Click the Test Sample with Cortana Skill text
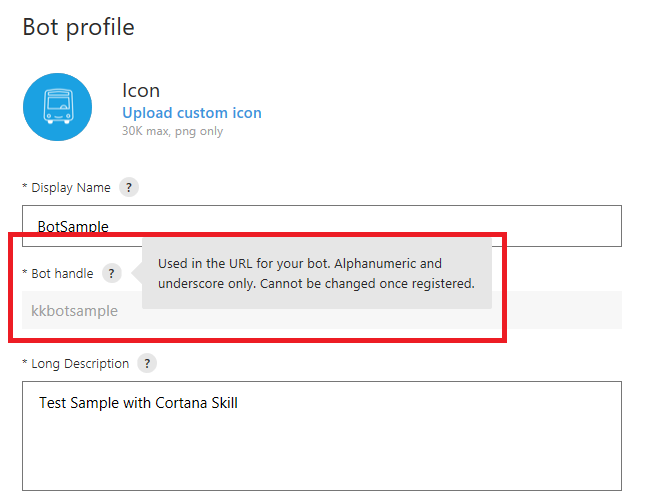 [138, 403]
